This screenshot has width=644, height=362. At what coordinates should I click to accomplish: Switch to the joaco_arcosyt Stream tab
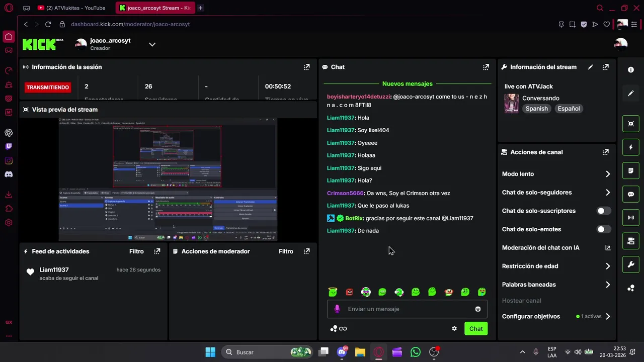pos(155,8)
